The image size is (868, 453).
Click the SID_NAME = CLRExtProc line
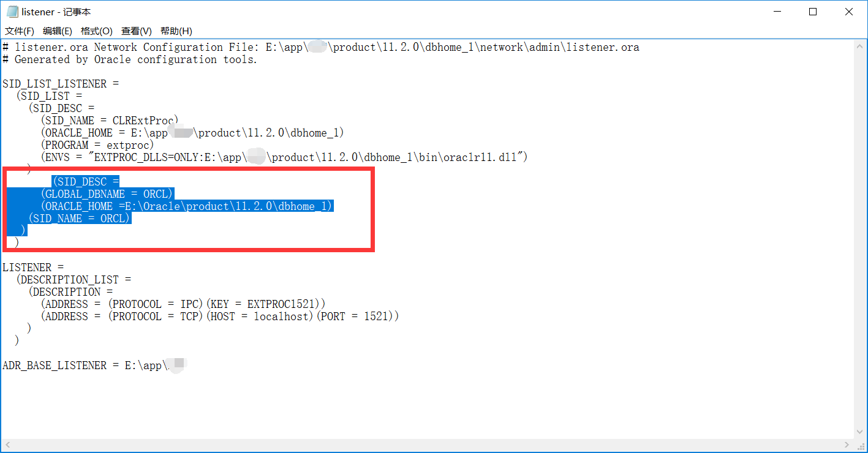pyautogui.click(x=110, y=120)
